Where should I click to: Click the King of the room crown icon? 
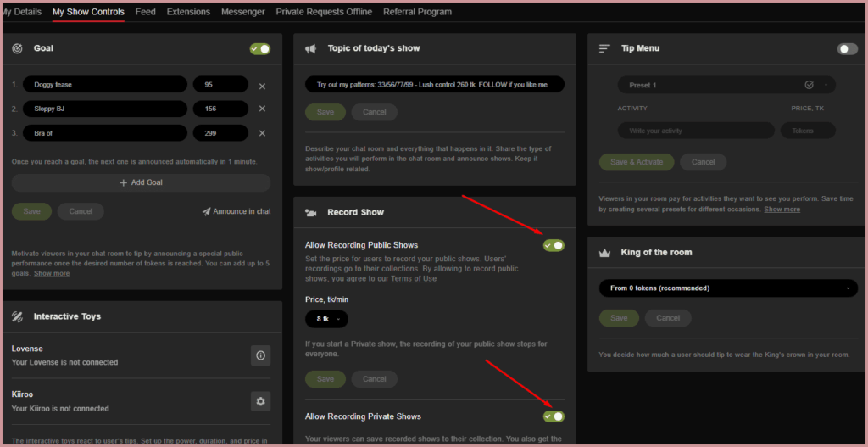604,253
